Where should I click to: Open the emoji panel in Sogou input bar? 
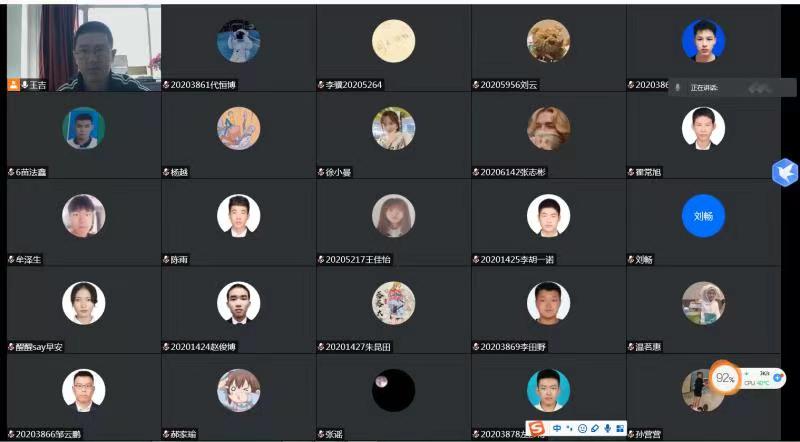[x=582, y=428]
